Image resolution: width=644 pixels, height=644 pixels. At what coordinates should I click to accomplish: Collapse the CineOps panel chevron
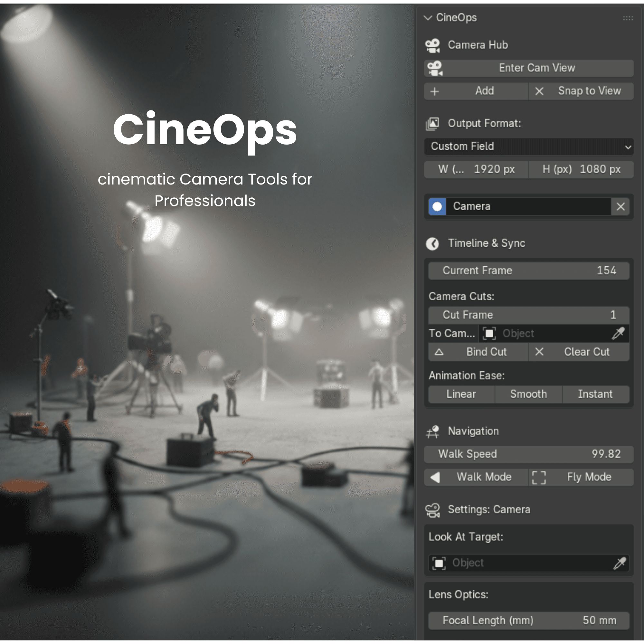tap(428, 18)
